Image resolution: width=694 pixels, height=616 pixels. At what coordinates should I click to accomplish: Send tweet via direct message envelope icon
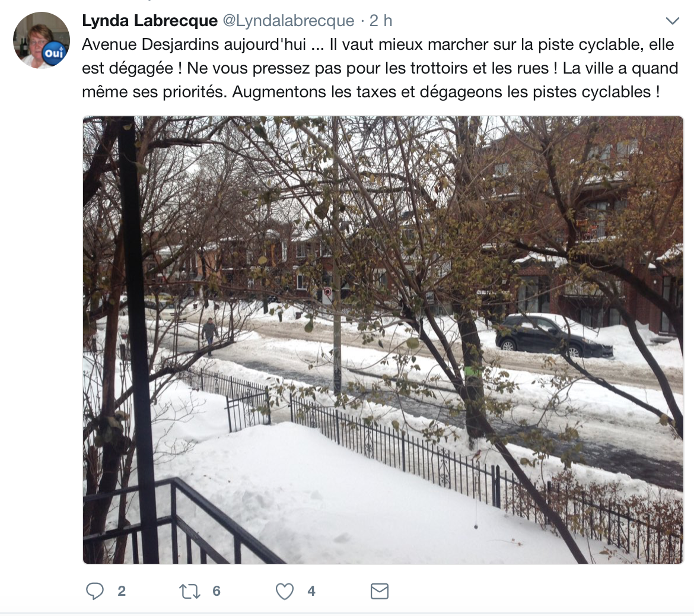379,591
